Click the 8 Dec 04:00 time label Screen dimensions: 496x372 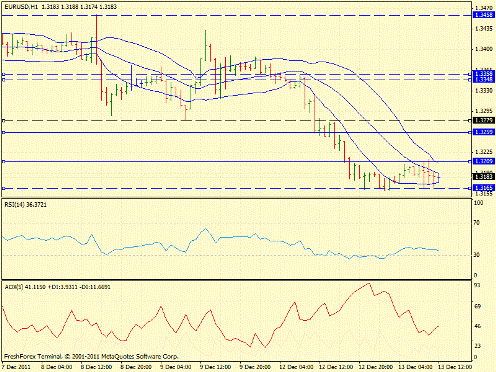click(56, 367)
